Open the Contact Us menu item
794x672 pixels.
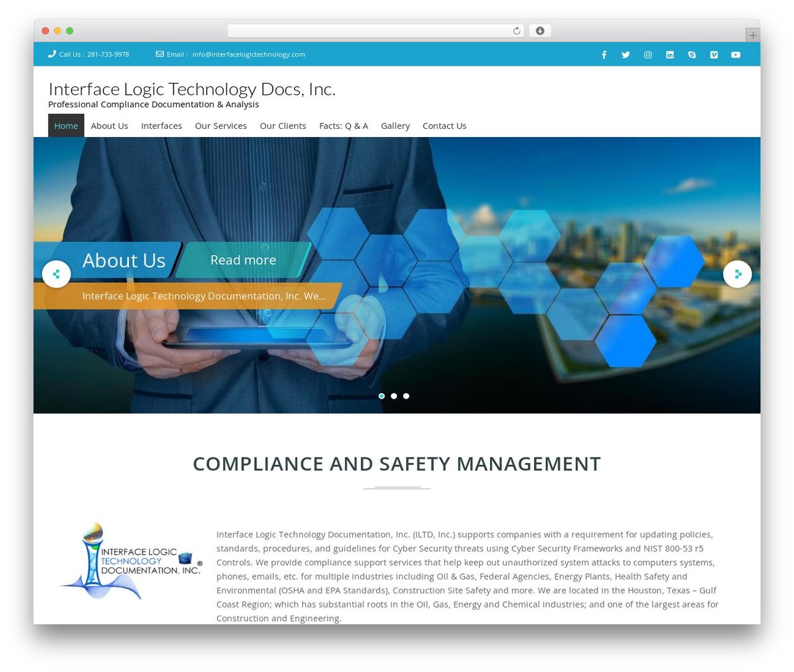point(444,126)
